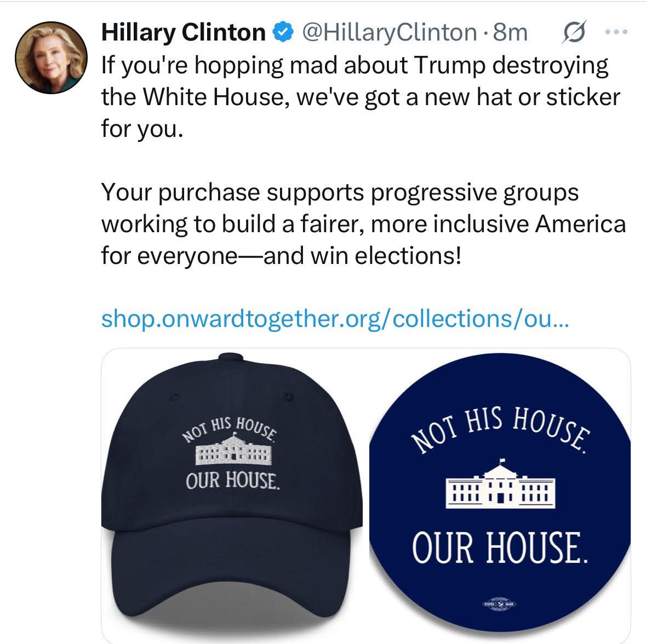The height and width of the screenshot is (644, 646).
Task: Click the paragraph about progressive groups
Action: (x=363, y=223)
